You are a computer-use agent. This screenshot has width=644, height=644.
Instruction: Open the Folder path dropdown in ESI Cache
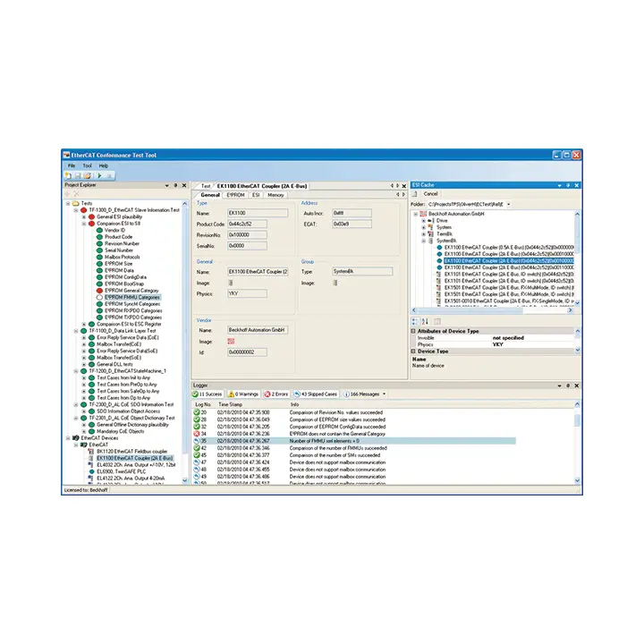tap(509, 204)
